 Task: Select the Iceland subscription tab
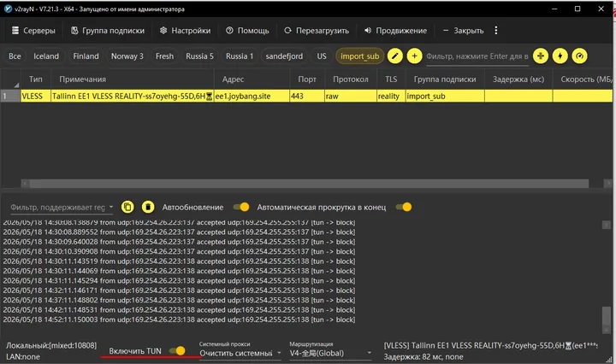46,56
